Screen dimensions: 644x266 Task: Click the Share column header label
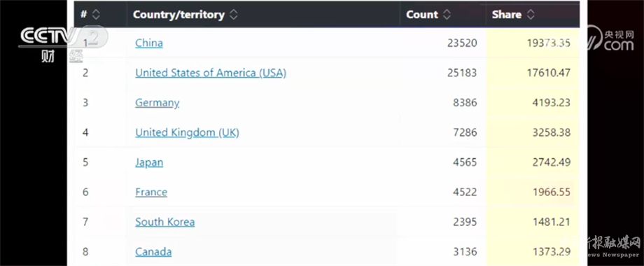click(x=506, y=15)
